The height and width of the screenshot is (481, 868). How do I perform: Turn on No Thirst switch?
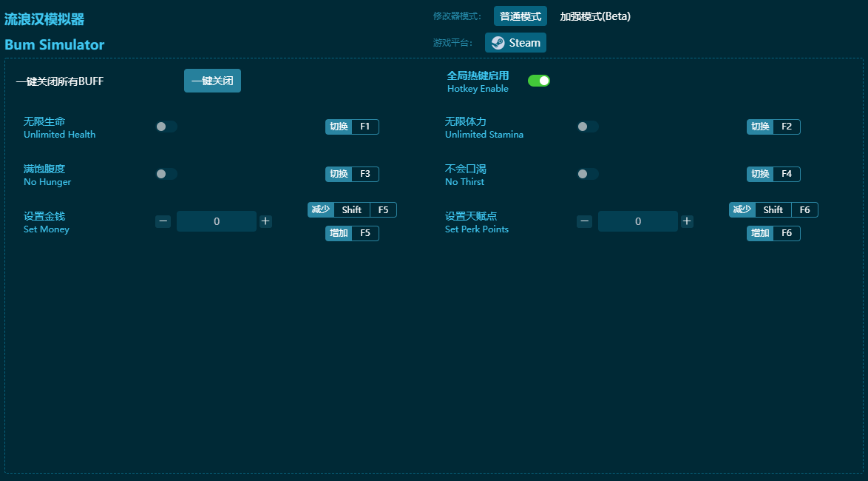pos(587,174)
